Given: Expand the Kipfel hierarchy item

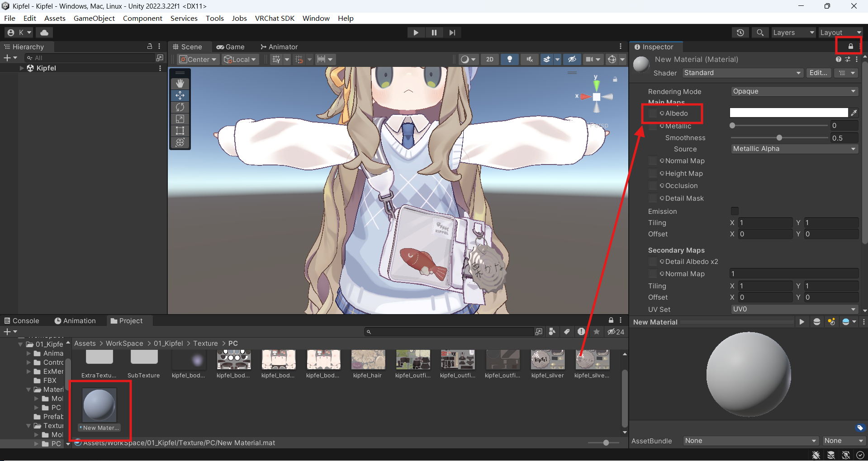Looking at the screenshot, I should [x=22, y=68].
